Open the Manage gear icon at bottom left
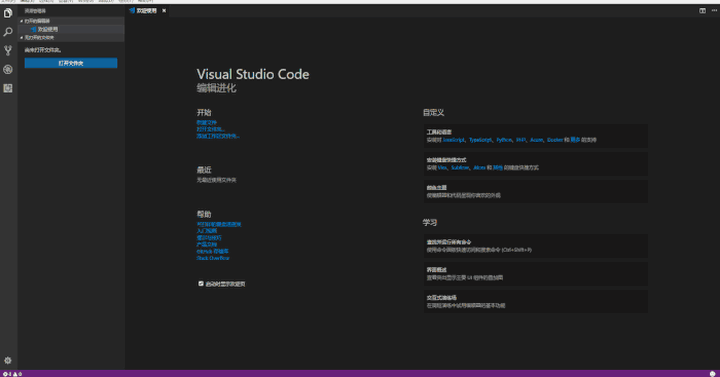Viewport: 720px width, 377px height. click(8, 360)
